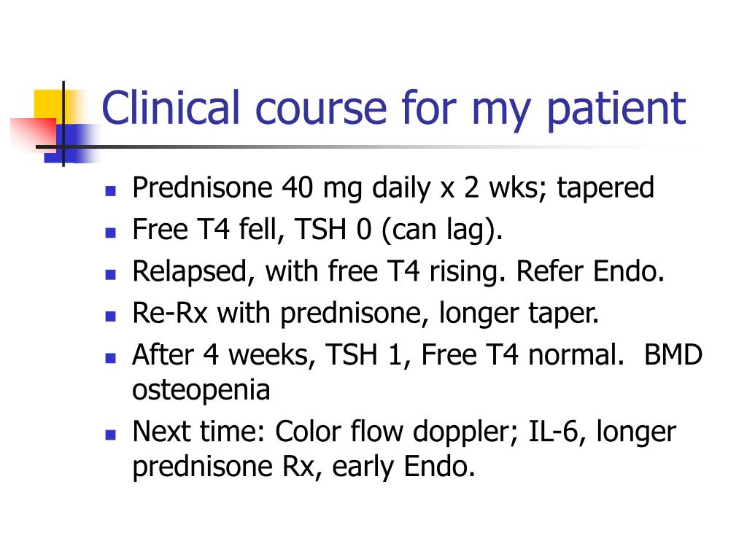
Task: Select the bullet marker before 'Relapsed, with free T4 rising'
Action: tap(111, 274)
